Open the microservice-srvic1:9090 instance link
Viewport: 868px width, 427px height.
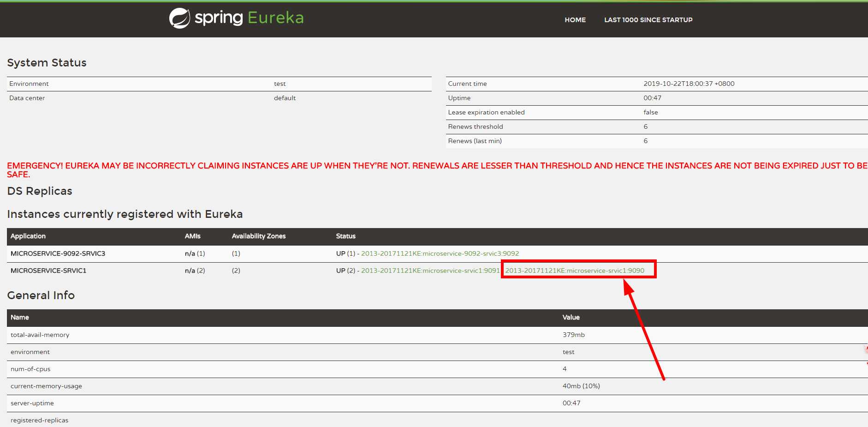point(575,271)
